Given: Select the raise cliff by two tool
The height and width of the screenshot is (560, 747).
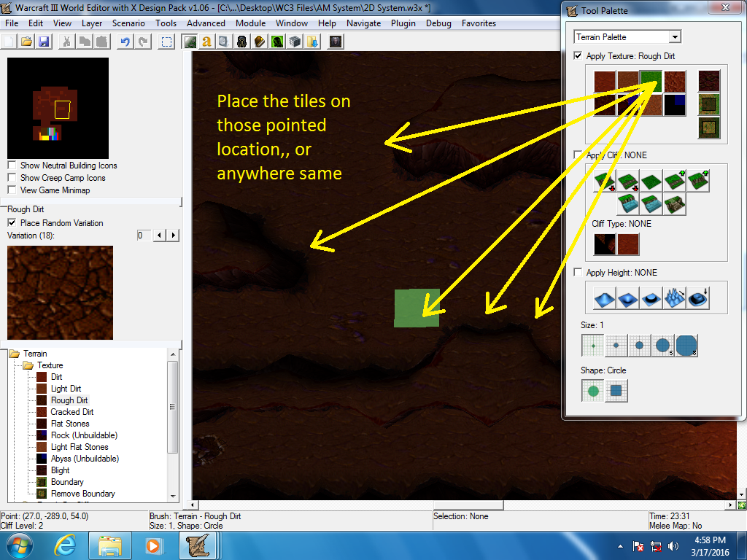Looking at the screenshot, I should (x=698, y=182).
